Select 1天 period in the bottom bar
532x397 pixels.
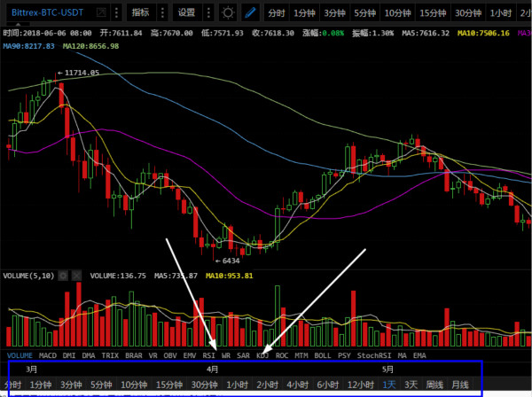[389, 385]
